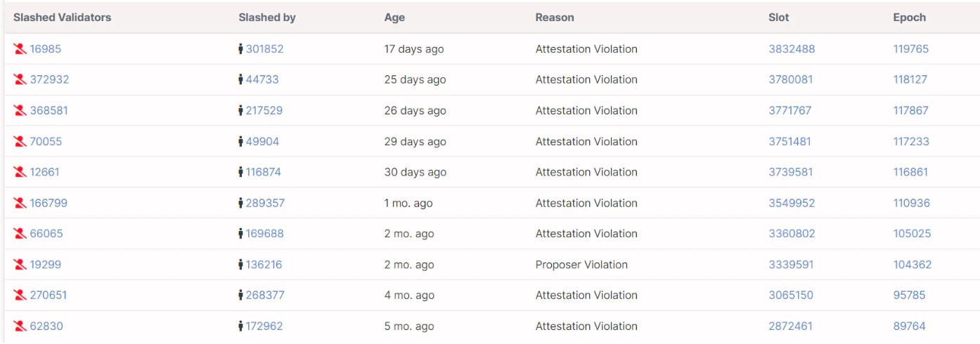Click the Epoch column header
The image size is (980, 344).
910,18
